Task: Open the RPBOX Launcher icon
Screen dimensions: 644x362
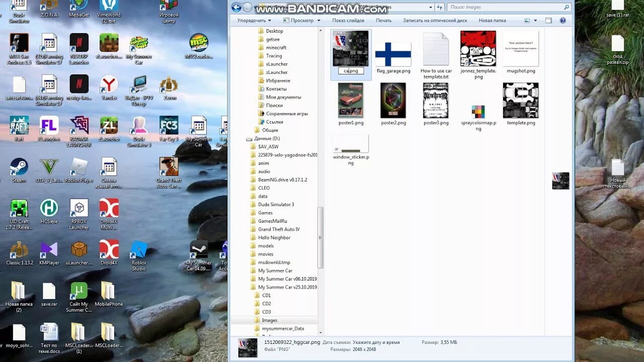Action: click(79, 214)
